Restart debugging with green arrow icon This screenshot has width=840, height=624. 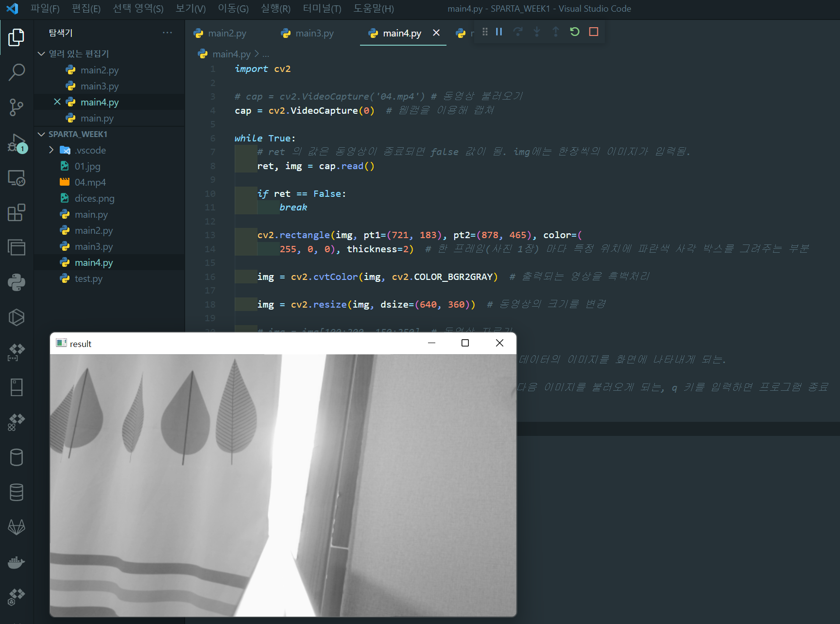pyautogui.click(x=575, y=32)
